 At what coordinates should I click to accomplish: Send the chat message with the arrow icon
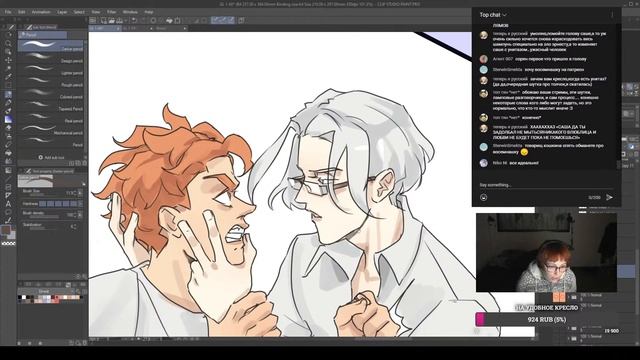click(x=609, y=198)
